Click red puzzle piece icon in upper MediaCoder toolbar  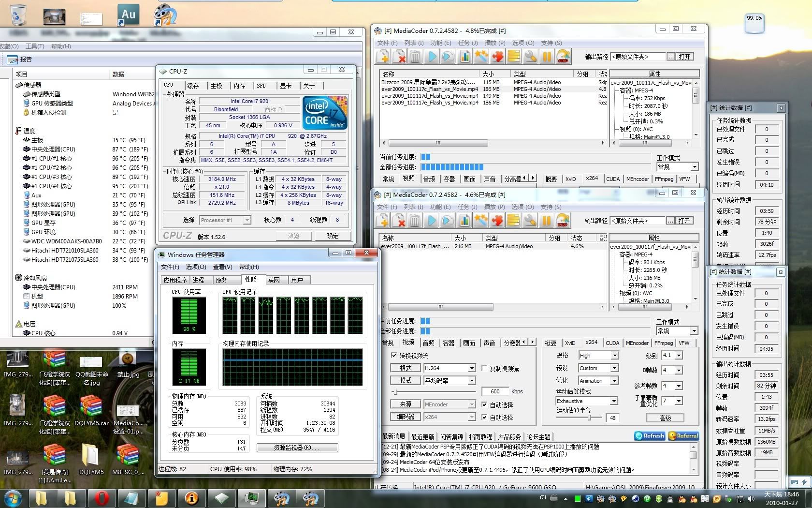tap(497, 57)
